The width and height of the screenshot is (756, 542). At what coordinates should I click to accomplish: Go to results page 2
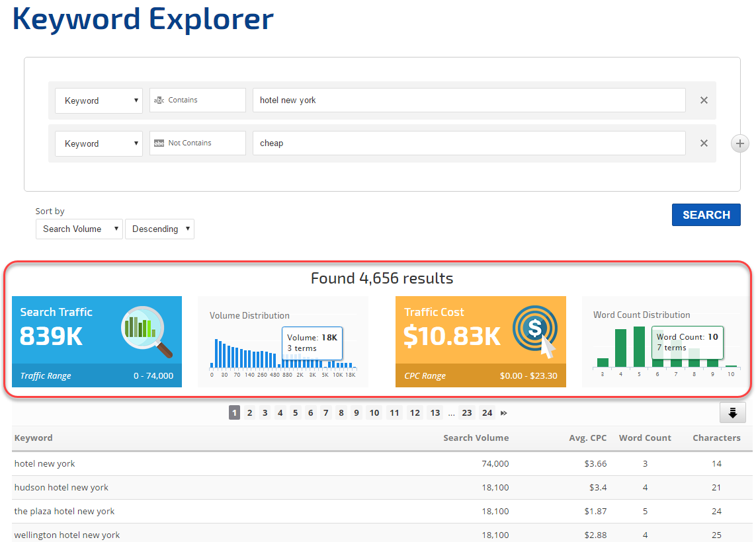249,413
